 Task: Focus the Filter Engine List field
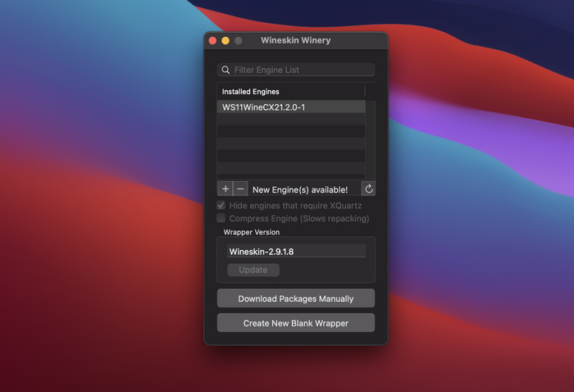point(296,70)
